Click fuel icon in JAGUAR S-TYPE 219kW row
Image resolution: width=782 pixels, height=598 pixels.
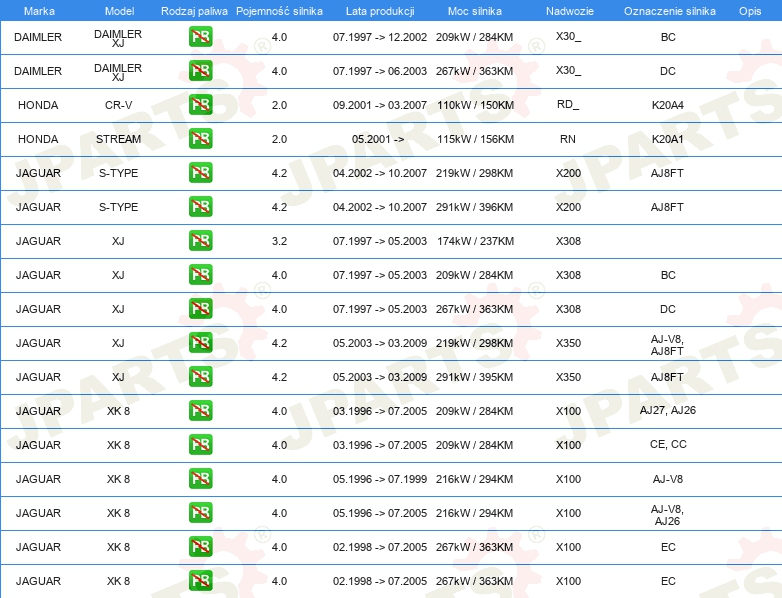click(200, 173)
